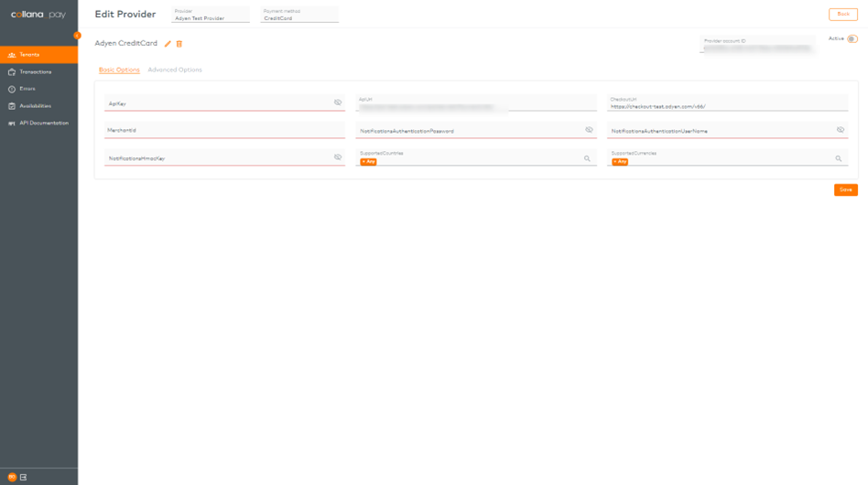Click the logout icon in sidebar footer
This screenshot has width=868, height=485.
pyautogui.click(x=23, y=477)
